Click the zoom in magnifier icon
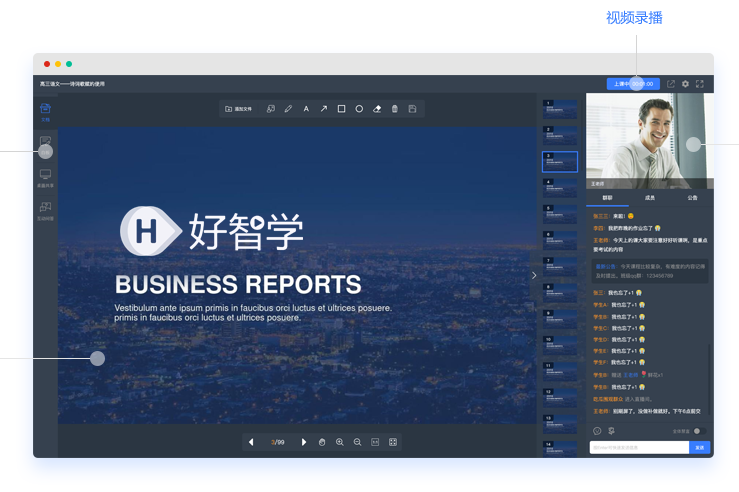 coord(340,442)
